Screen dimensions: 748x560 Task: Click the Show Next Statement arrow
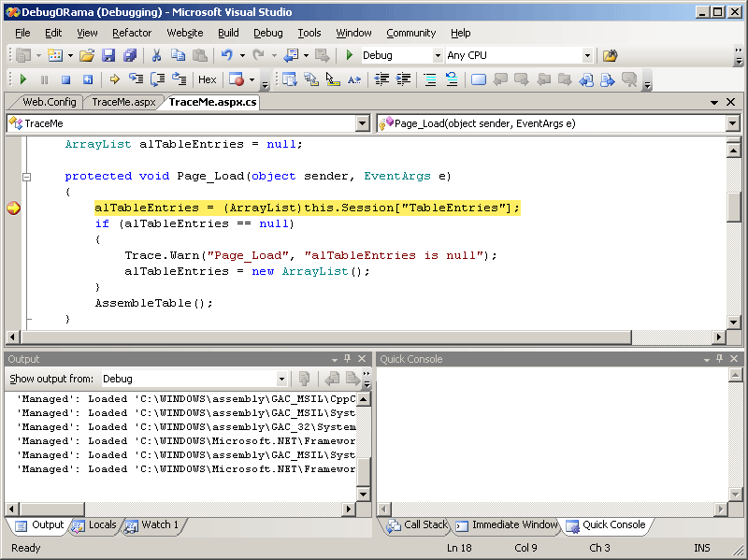(114, 79)
